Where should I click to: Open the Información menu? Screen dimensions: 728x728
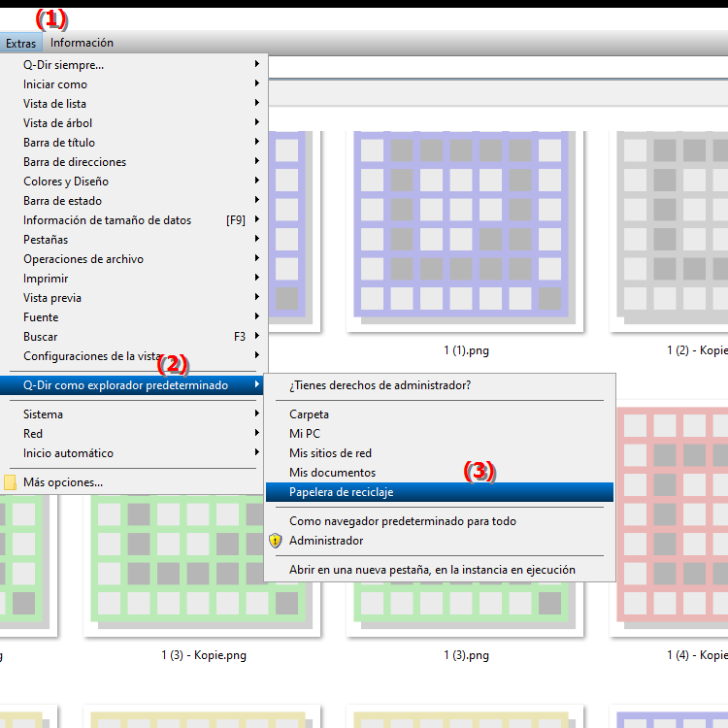(82, 43)
